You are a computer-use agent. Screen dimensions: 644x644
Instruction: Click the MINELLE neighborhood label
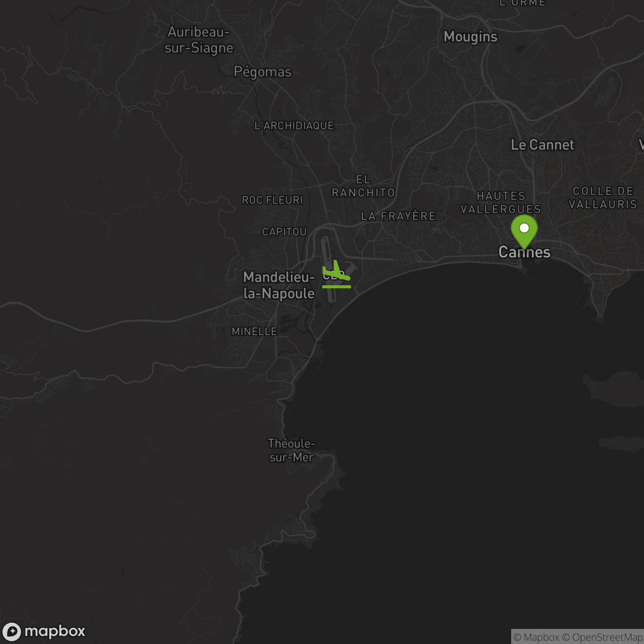255,332
